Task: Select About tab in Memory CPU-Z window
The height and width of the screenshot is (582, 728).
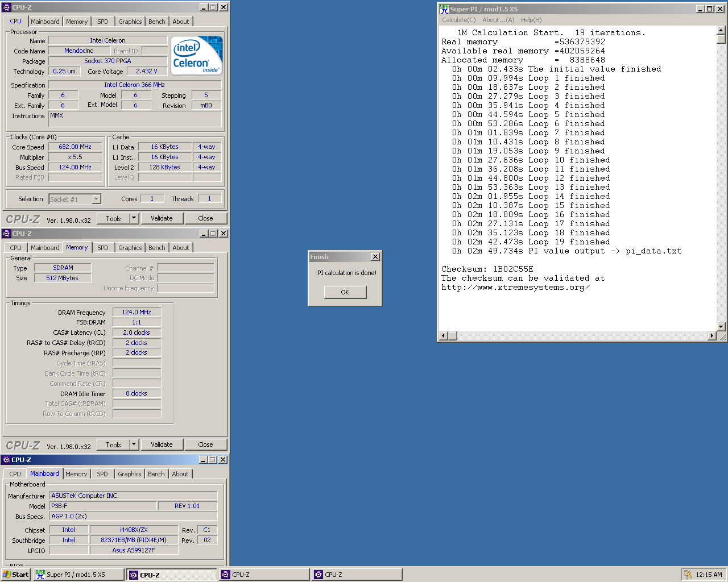Action: (181, 248)
